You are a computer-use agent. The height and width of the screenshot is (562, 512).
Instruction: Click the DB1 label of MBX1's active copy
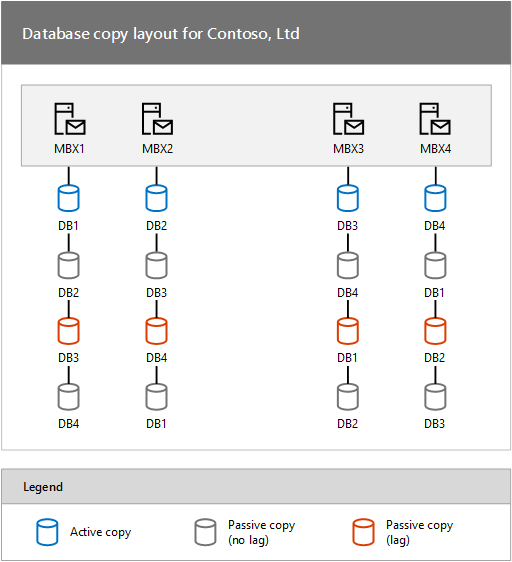(x=68, y=226)
